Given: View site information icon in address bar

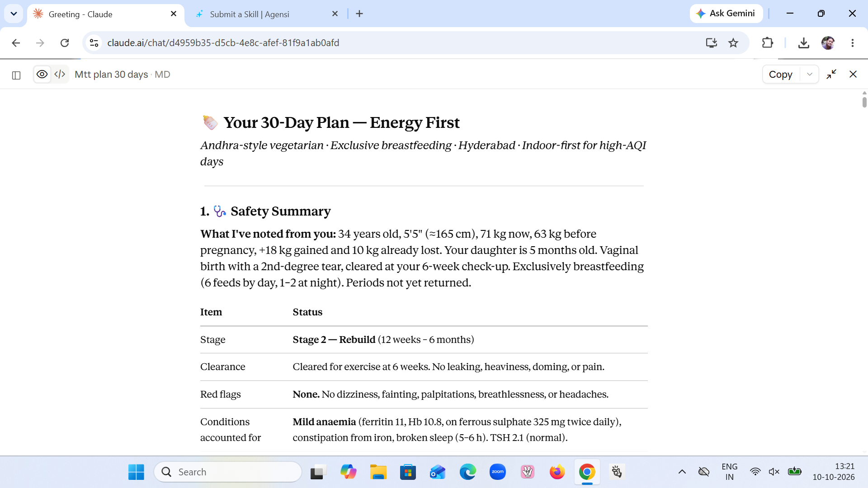Looking at the screenshot, I should click(94, 43).
